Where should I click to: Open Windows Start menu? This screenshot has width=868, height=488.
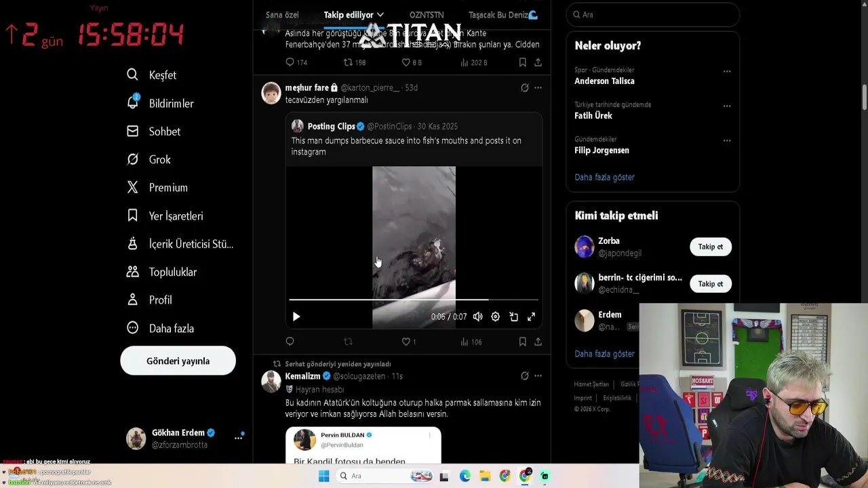323,476
